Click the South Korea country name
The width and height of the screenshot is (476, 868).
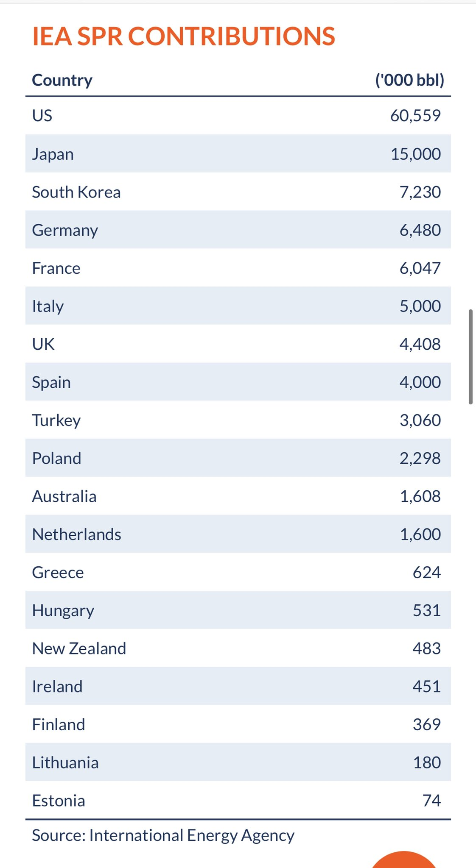76,192
